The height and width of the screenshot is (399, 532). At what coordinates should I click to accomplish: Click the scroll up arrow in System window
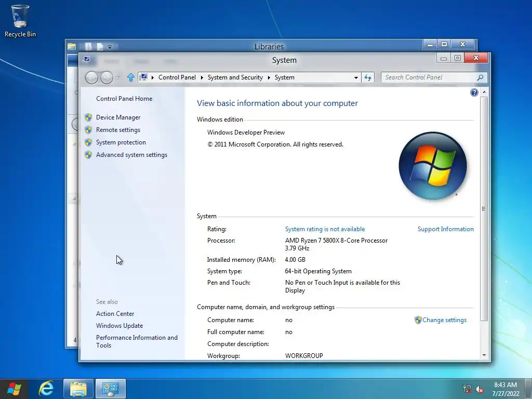click(x=484, y=92)
